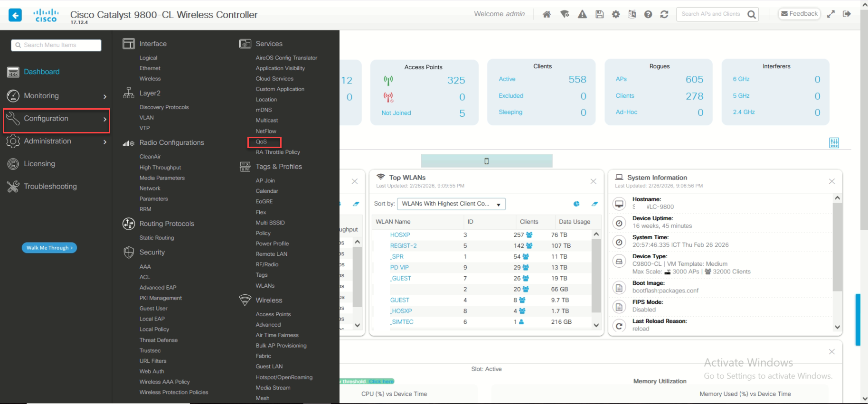Toggle fullscreen with the expand arrows icon
This screenshot has width=868, height=404.
click(830, 14)
